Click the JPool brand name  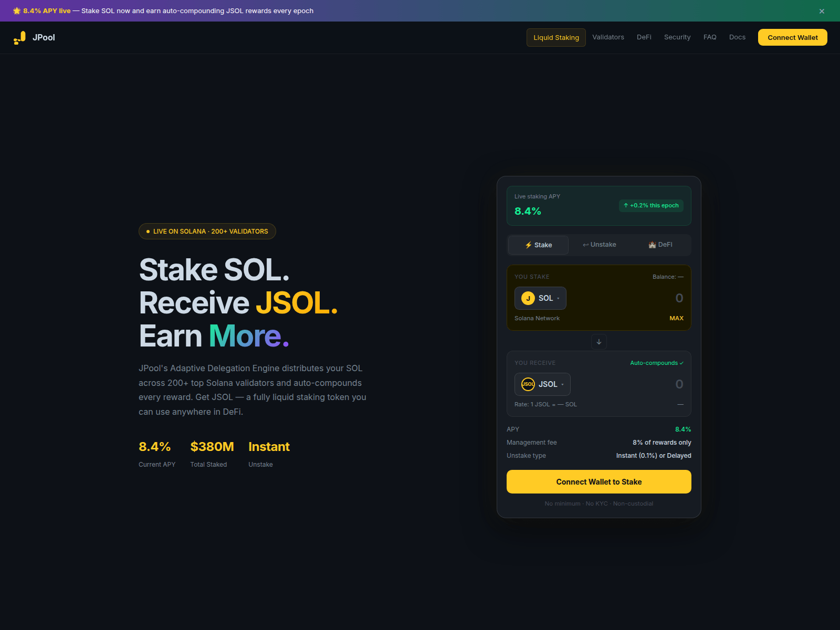click(44, 38)
